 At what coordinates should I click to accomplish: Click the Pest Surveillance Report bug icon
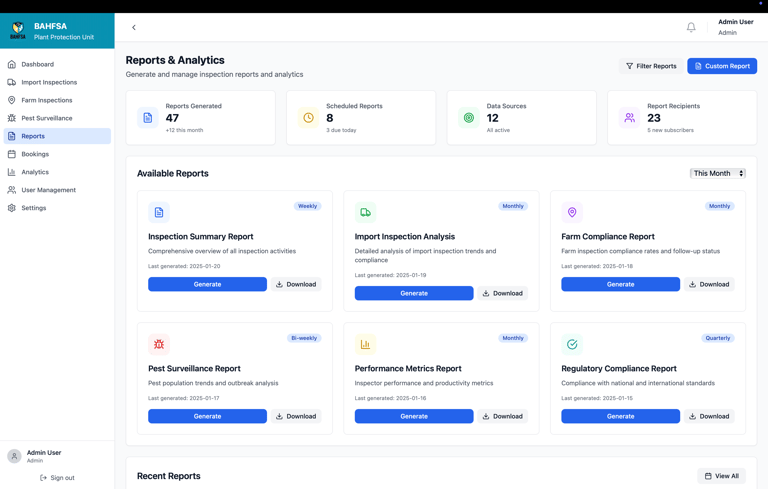click(159, 344)
